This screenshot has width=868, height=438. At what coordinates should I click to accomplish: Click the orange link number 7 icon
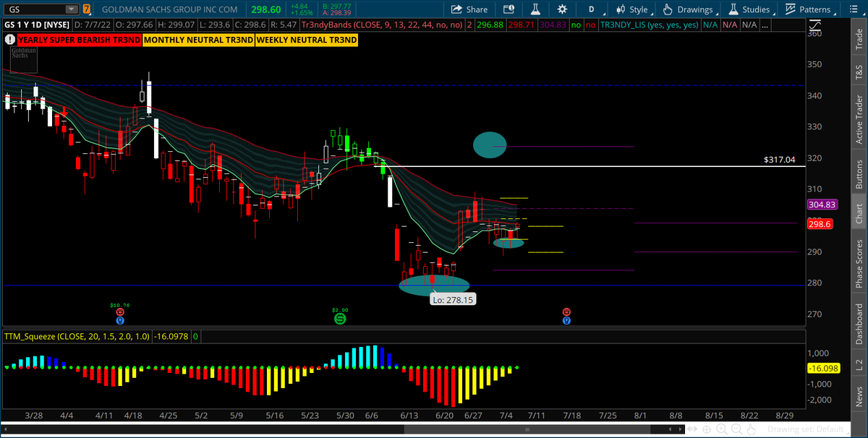point(87,9)
